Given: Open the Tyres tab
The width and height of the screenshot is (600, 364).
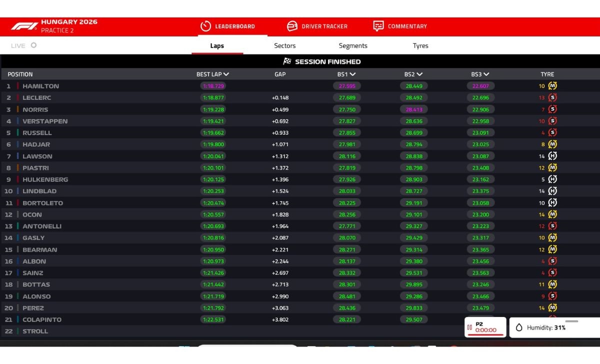Looking at the screenshot, I should pyautogui.click(x=420, y=45).
